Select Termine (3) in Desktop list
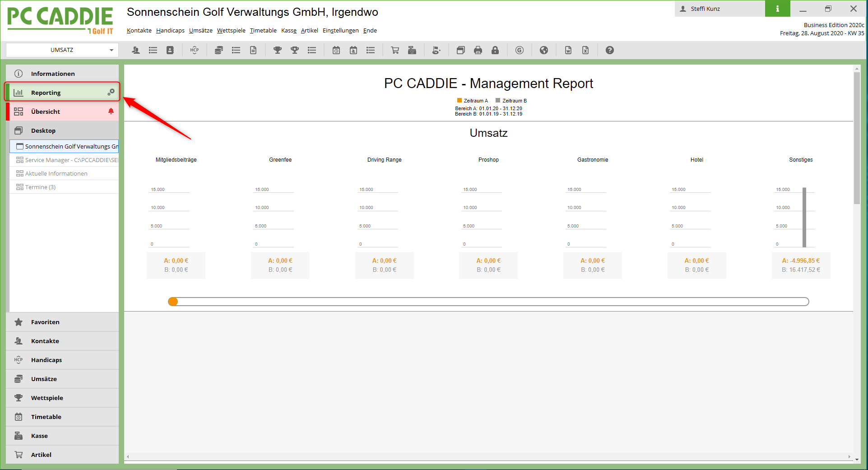This screenshot has height=470, width=868. pyautogui.click(x=40, y=187)
